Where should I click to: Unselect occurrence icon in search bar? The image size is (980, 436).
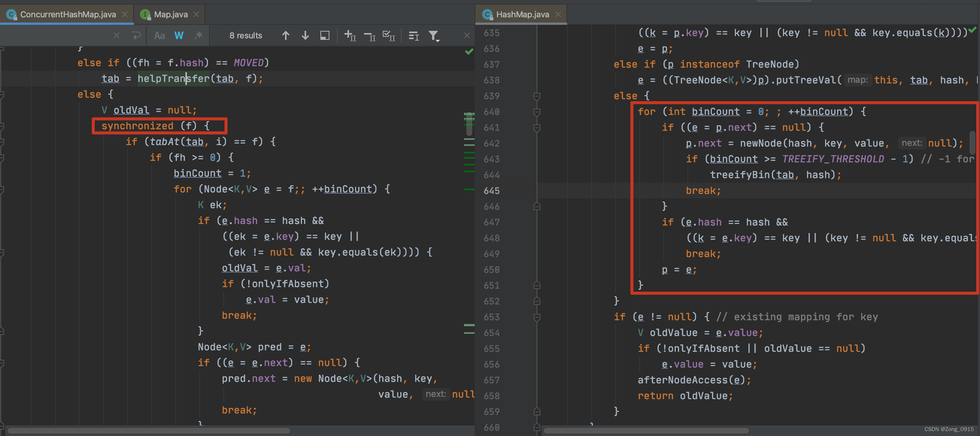tap(369, 36)
